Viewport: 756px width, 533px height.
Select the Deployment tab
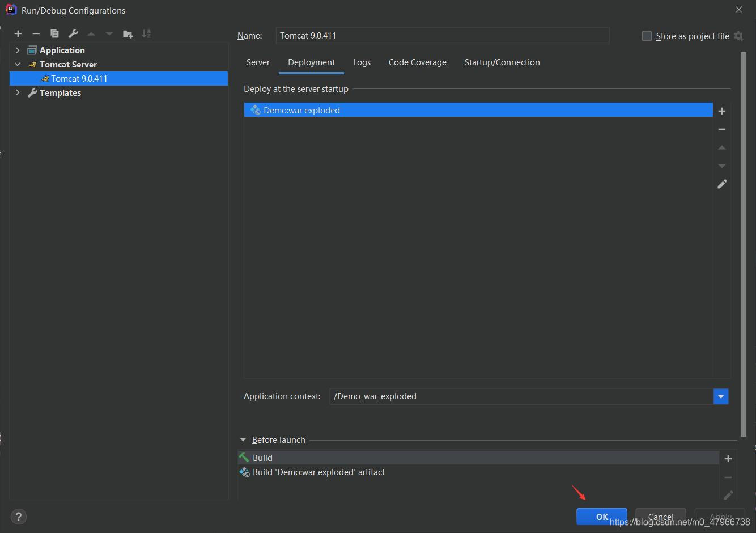pyautogui.click(x=311, y=62)
